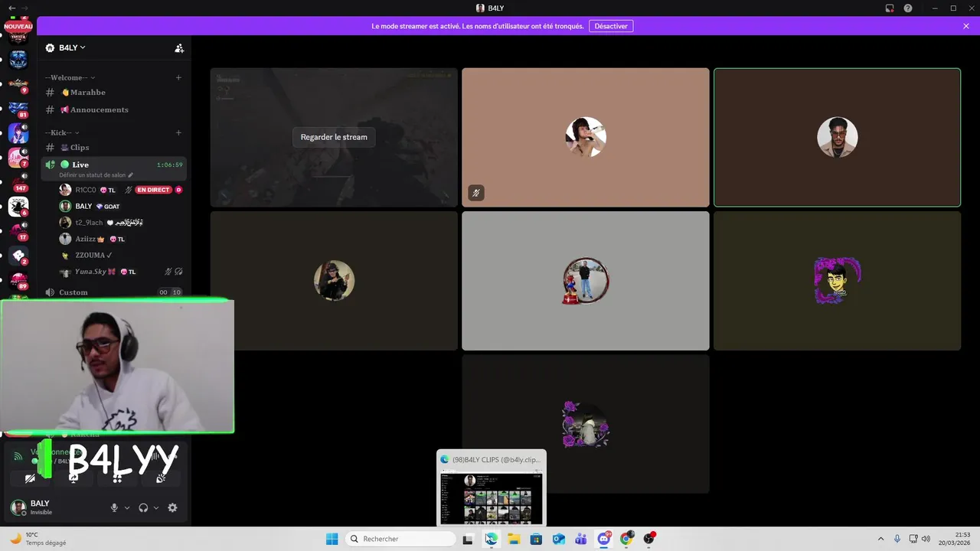The width and height of the screenshot is (980, 551).
Task: Toggle the camera button in voice panel
Action: (30, 478)
